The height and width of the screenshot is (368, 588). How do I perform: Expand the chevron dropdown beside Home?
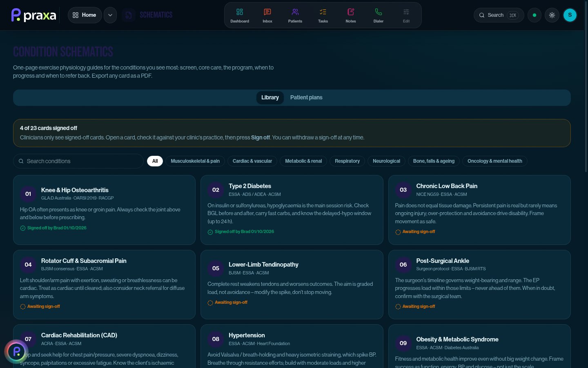tap(110, 15)
